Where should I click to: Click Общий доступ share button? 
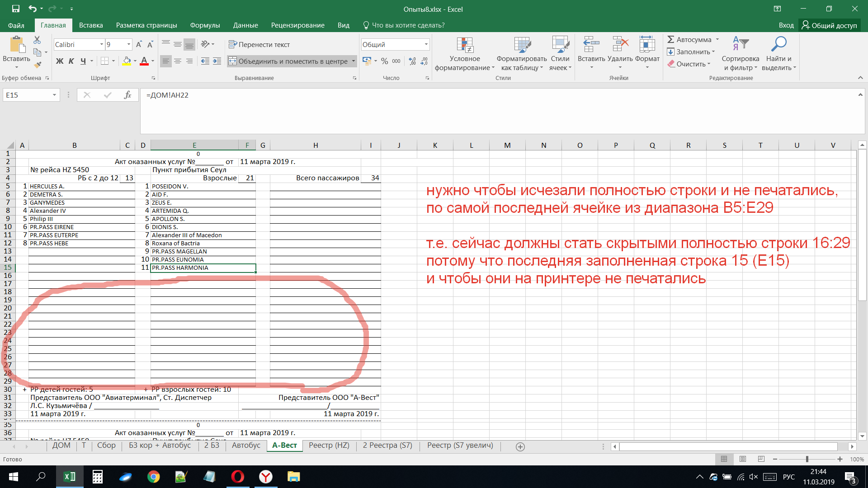[830, 25]
